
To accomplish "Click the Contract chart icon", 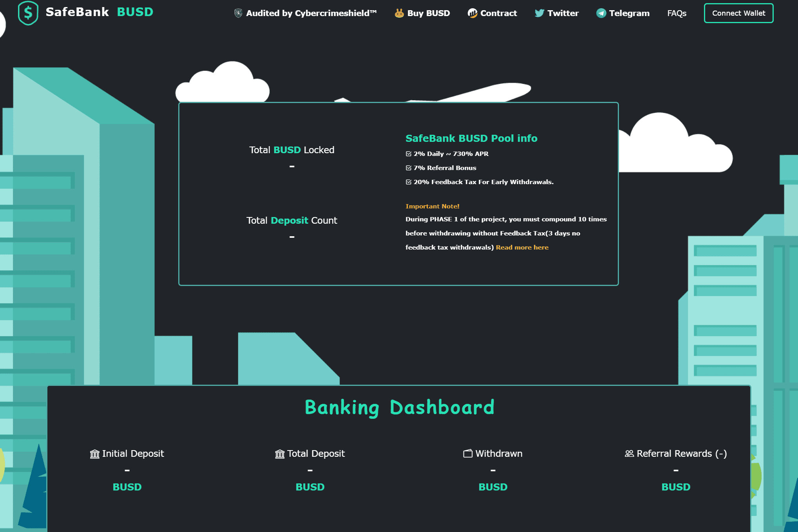I will 472,13.
